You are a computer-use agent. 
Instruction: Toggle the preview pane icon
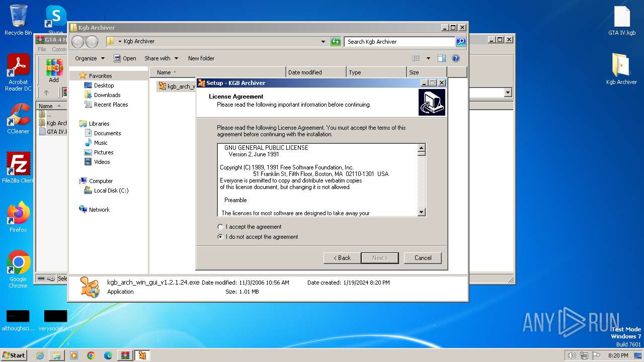(x=441, y=58)
